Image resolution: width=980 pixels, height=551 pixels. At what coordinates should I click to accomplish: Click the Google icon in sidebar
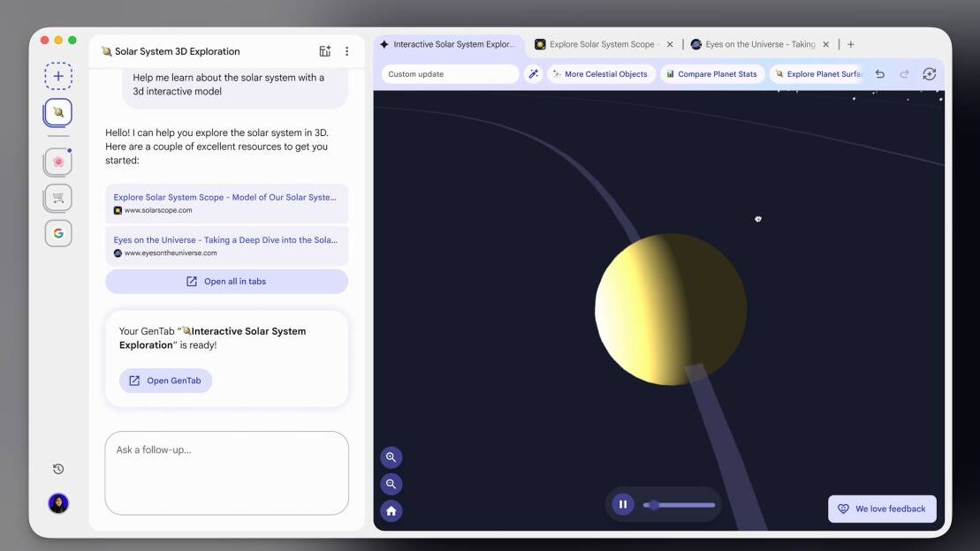[58, 233]
